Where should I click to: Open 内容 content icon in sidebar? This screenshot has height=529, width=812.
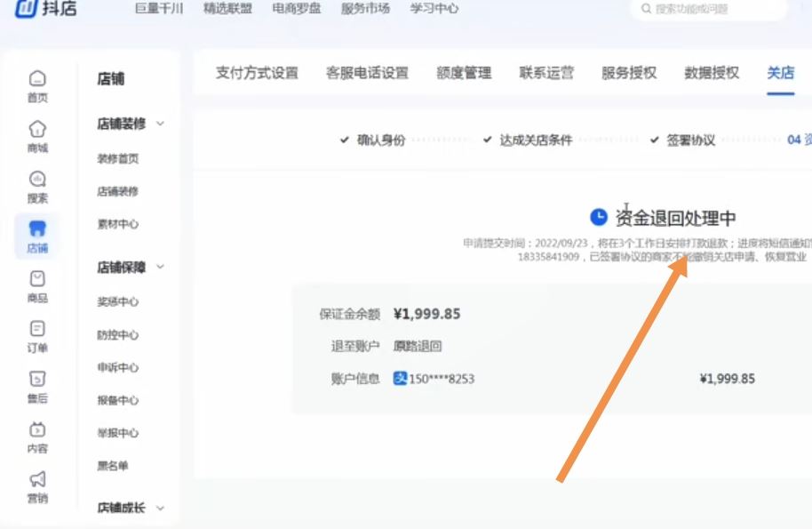pos(37,429)
